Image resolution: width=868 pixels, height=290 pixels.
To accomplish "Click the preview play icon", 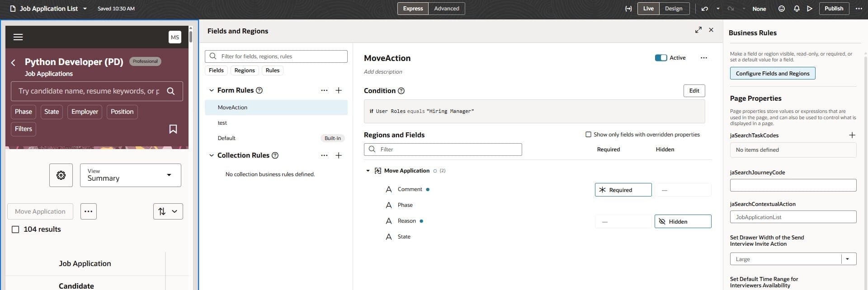I will tap(810, 9).
